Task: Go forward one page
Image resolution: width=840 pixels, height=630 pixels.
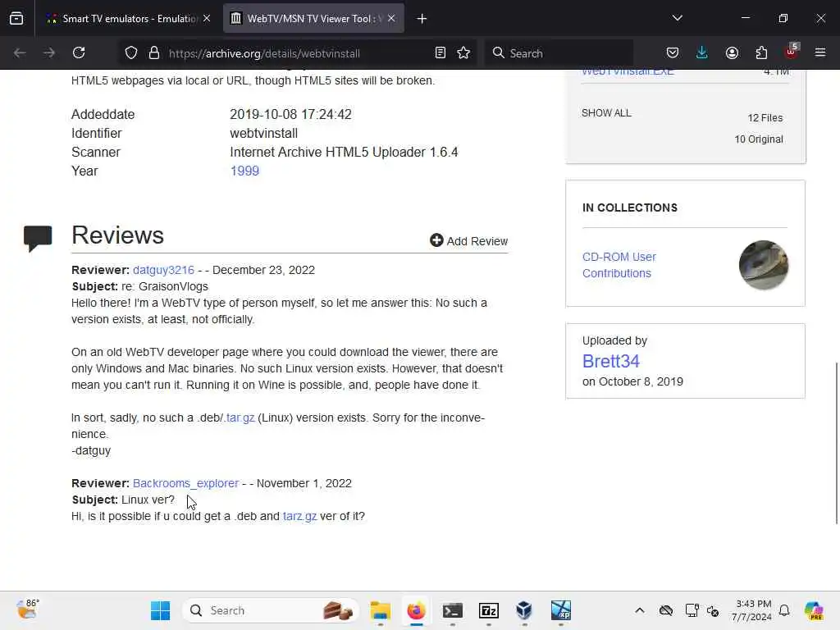Action: [x=49, y=53]
